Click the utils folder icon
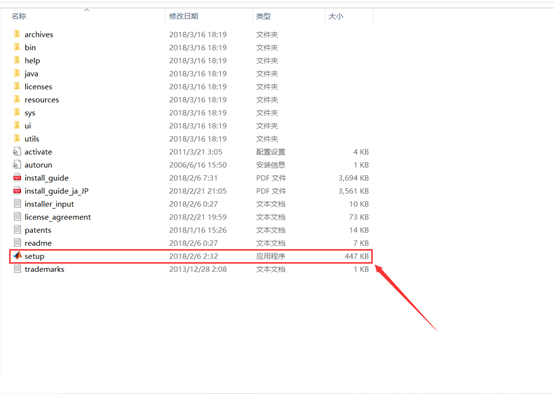This screenshot has height=394, width=554. [17, 139]
